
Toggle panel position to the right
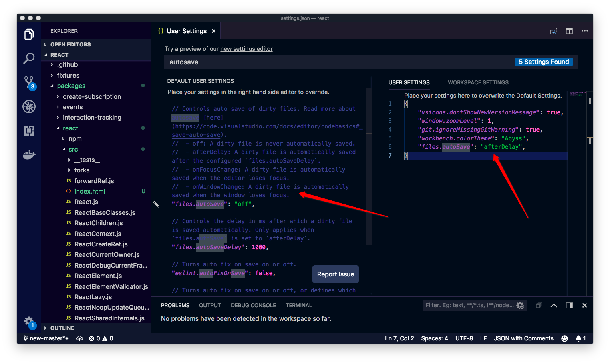tap(569, 305)
